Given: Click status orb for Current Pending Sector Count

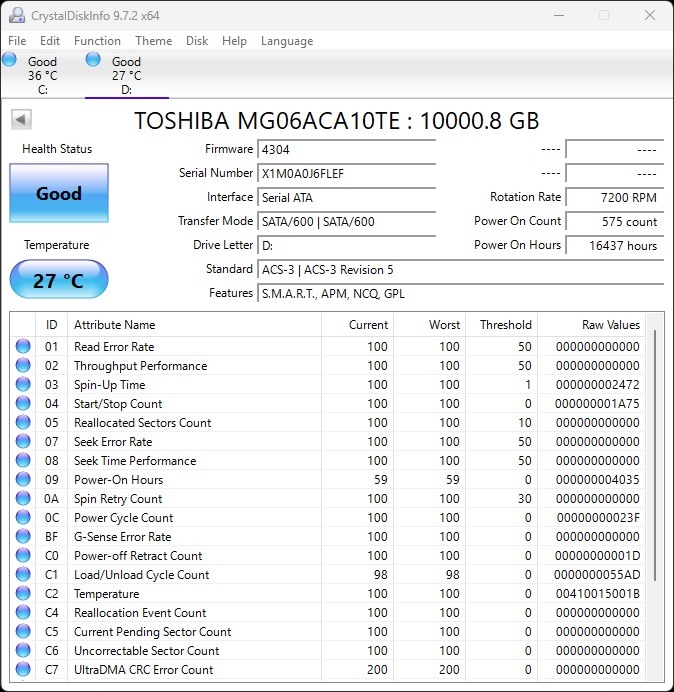Looking at the screenshot, I should [x=23, y=631].
